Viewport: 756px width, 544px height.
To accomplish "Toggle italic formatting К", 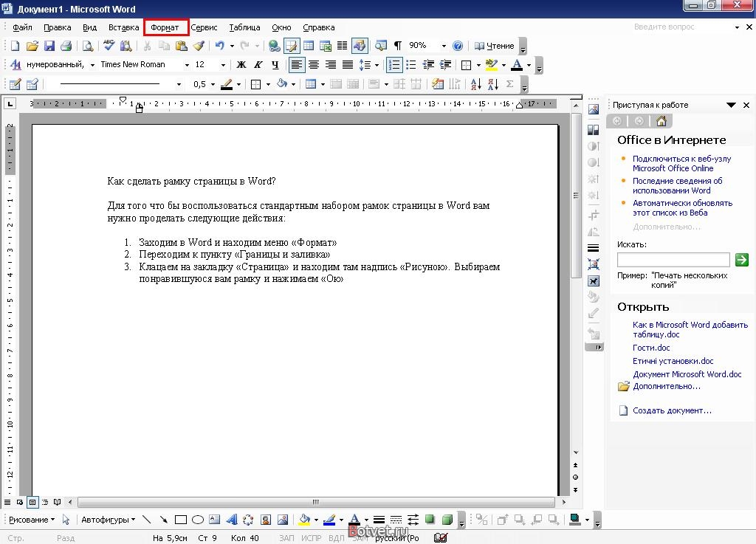I will (258, 64).
